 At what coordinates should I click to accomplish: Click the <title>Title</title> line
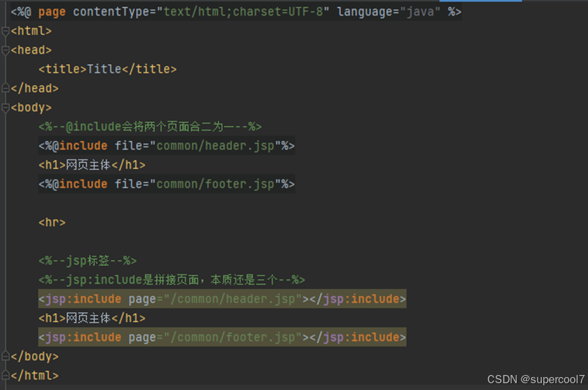[x=107, y=69]
